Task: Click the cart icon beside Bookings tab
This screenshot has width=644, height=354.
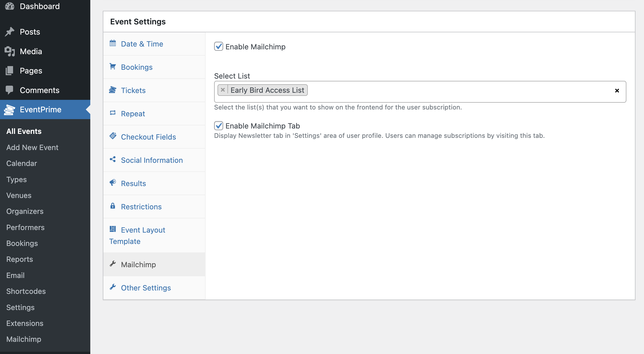Action: [x=113, y=67]
